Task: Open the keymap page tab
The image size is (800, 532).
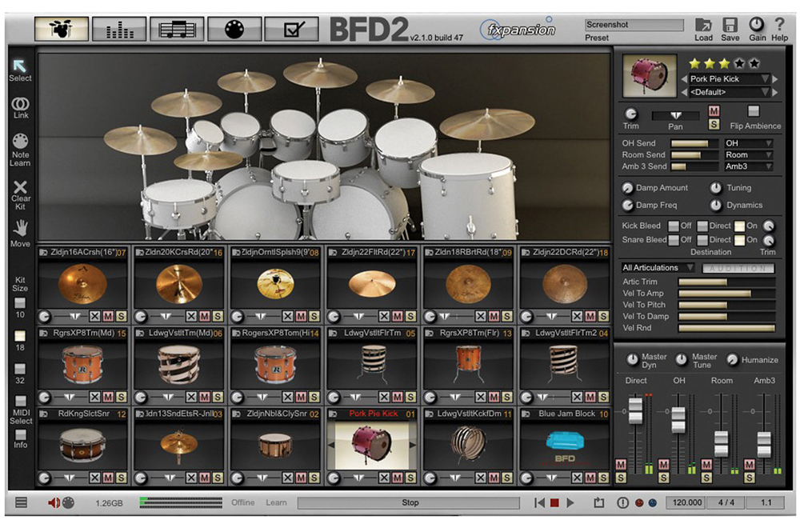Action: [234, 29]
